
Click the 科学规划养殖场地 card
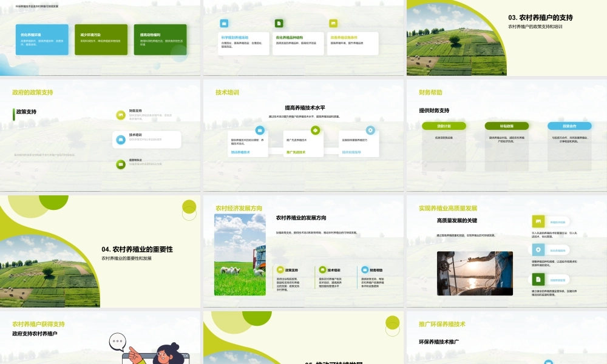pos(243,43)
